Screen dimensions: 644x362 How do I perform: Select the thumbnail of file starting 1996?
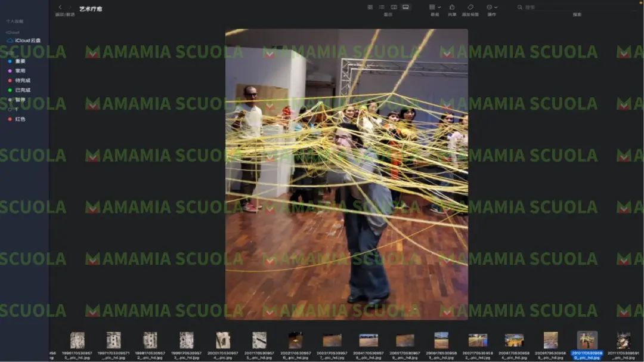[77, 340]
